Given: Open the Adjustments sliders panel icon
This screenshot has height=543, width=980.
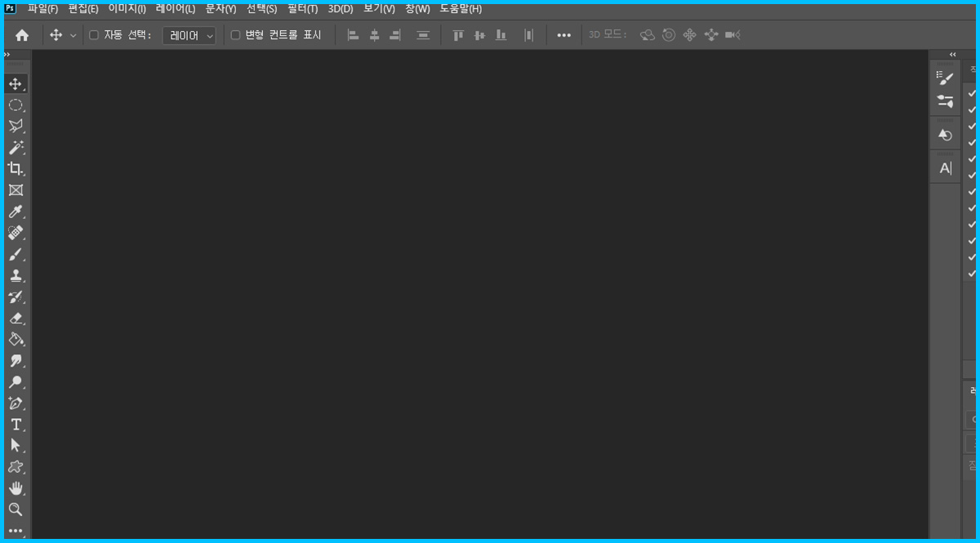Looking at the screenshot, I should [945, 101].
